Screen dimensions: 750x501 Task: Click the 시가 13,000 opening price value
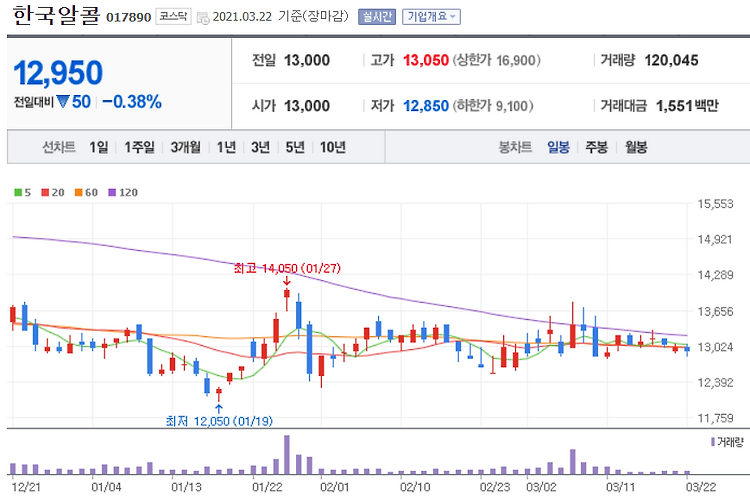(x=307, y=106)
